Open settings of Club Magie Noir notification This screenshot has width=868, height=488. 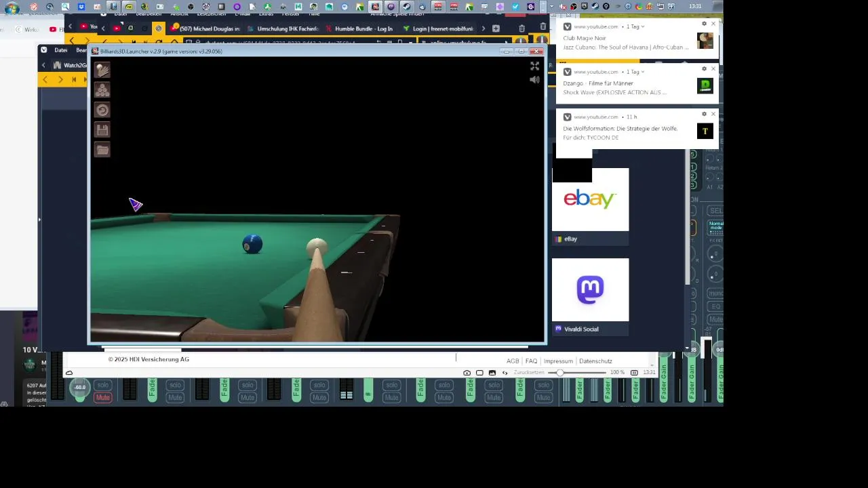[x=704, y=24]
